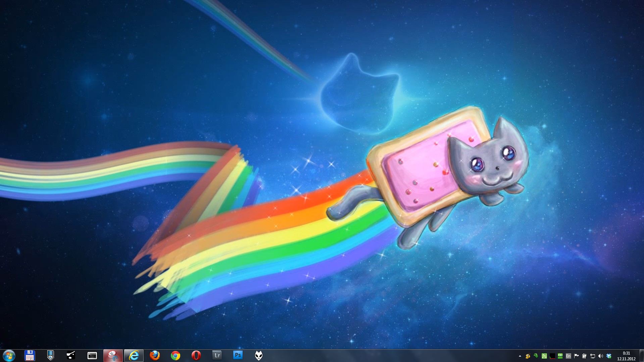The width and height of the screenshot is (644, 362).
Task: Open the СПБ ЧАТ tray icon
Action: point(544,356)
